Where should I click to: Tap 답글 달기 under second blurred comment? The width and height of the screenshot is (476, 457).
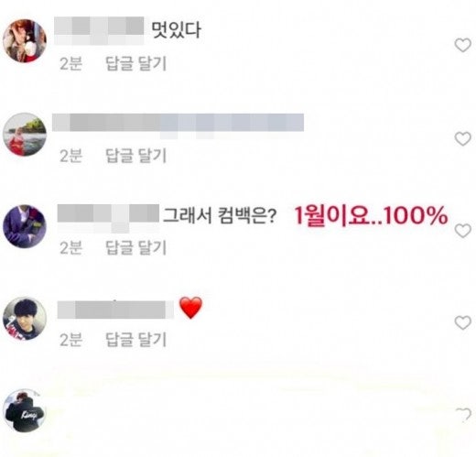135,156
